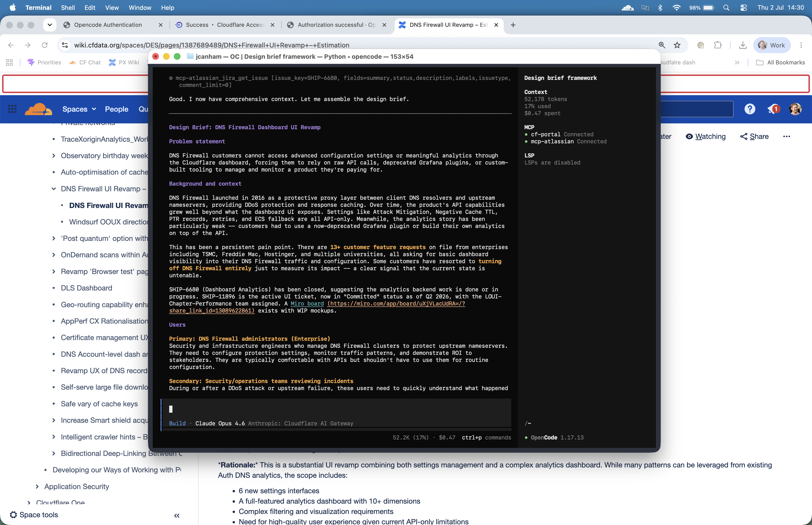View site information for wiki.cfdata.org

(x=65, y=45)
